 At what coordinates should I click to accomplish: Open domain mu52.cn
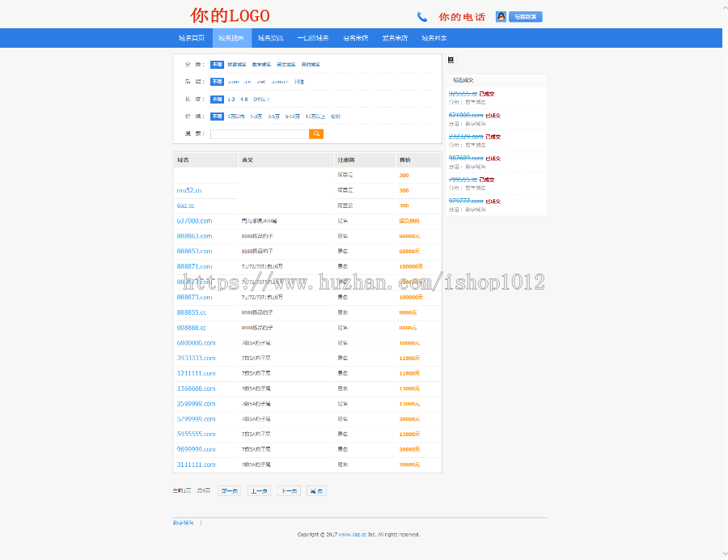[x=189, y=190]
